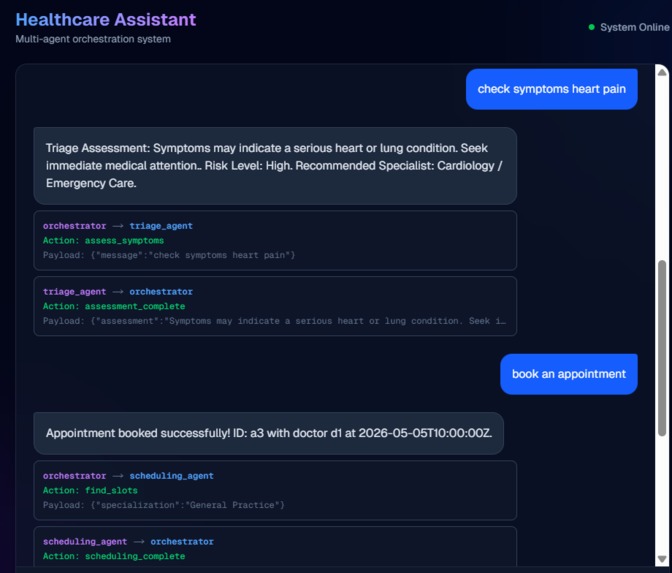
Task: Click the Action: find_slots line
Action: [x=90, y=490]
